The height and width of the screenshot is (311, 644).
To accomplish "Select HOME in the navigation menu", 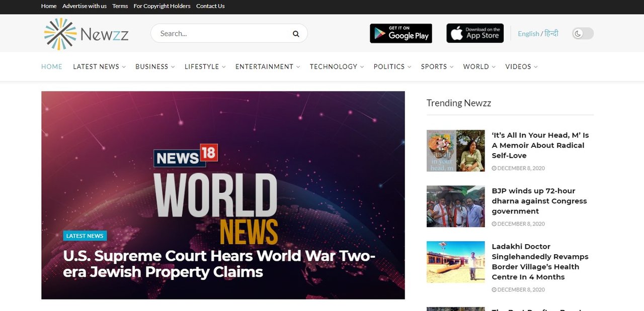I will point(52,66).
